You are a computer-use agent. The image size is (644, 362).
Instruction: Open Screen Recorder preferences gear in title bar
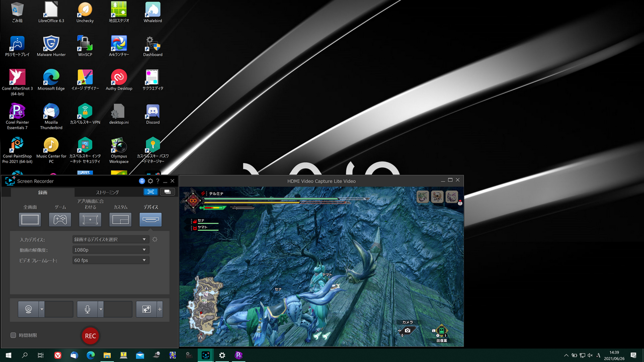pyautogui.click(x=150, y=180)
